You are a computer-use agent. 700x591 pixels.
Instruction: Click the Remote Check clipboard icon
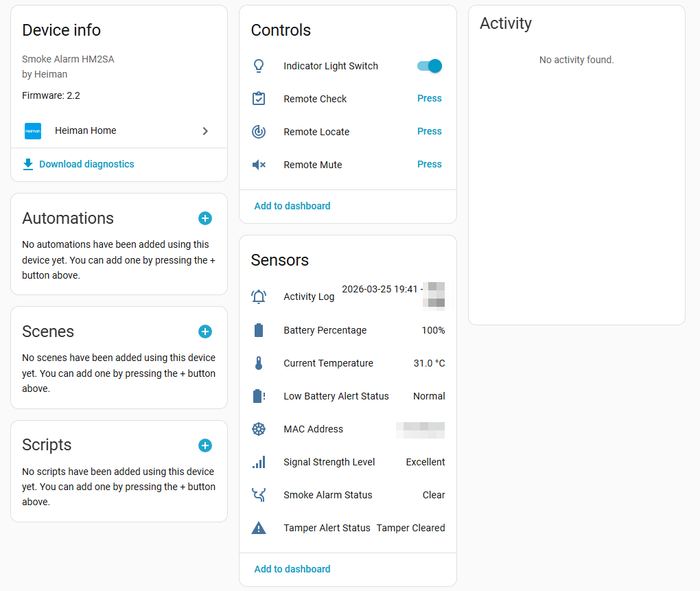(259, 99)
